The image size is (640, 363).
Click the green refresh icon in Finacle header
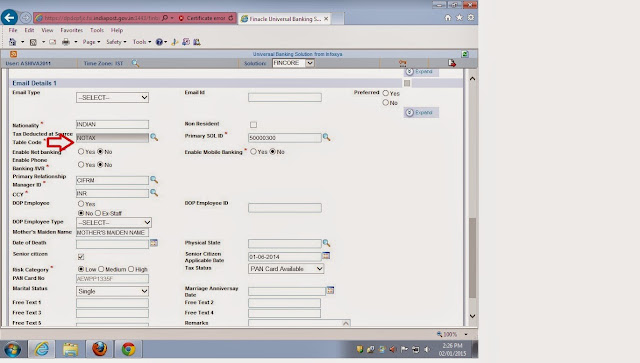(x=465, y=54)
